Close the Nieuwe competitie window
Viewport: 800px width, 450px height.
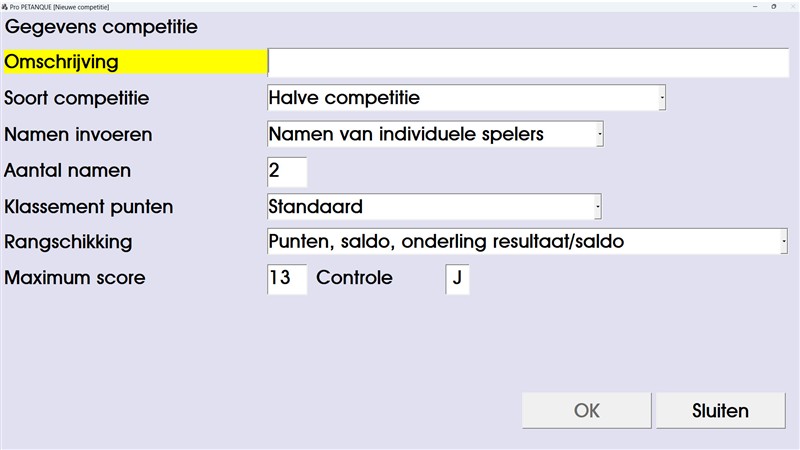point(792,5)
